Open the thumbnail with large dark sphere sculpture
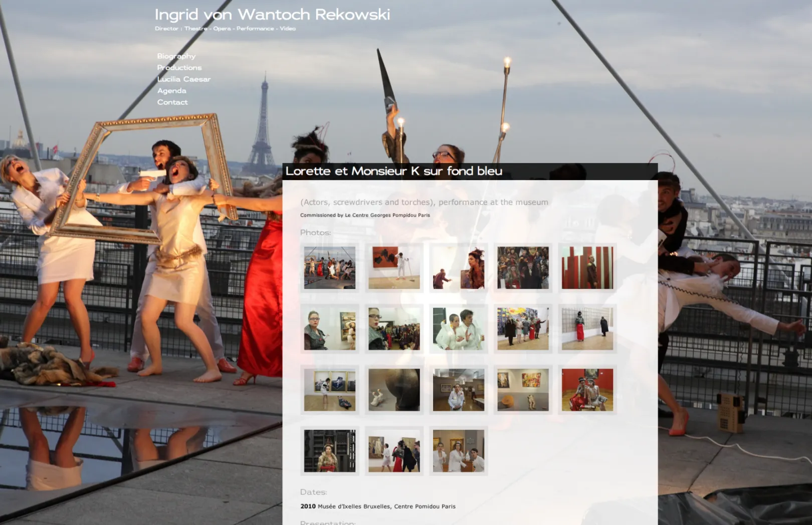Screen dimensions: 812x525 394,390
